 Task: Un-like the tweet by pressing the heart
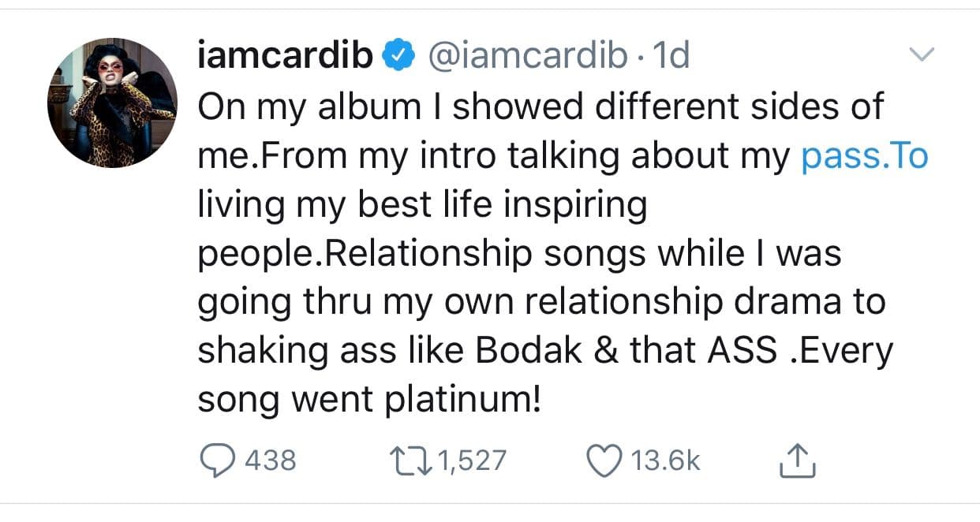tap(606, 457)
